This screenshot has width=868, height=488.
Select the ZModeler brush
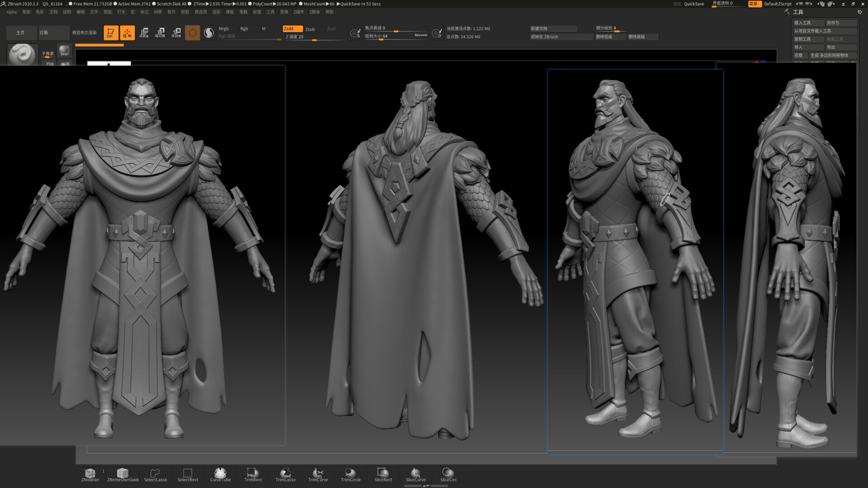90,472
